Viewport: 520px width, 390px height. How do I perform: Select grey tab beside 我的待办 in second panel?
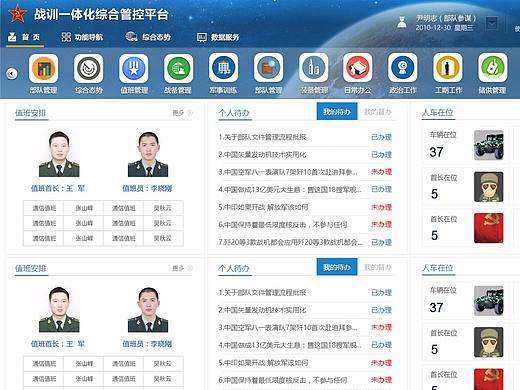point(378,267)
